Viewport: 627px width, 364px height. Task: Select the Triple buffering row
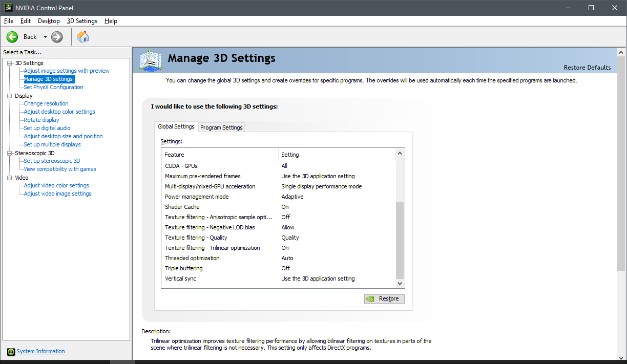tap(279, 268)
